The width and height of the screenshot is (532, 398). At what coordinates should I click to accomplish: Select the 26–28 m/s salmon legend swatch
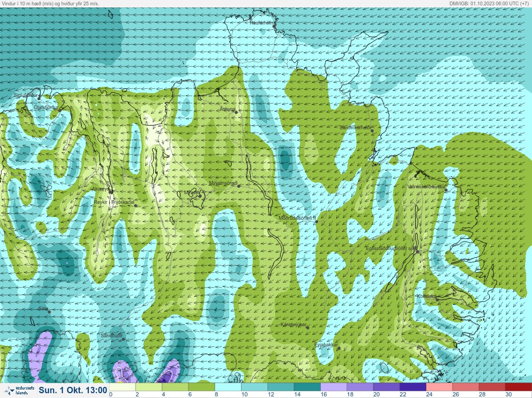tap(466, 387)
